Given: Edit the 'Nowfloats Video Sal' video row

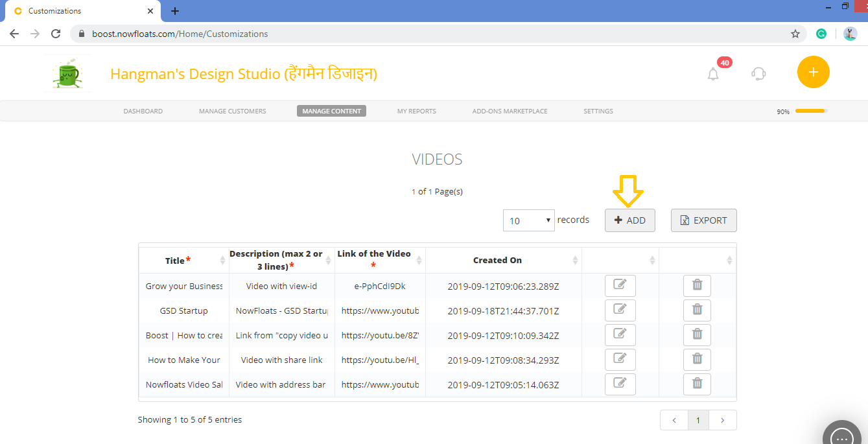Looking at the screenshot, I should coord(620,384).
